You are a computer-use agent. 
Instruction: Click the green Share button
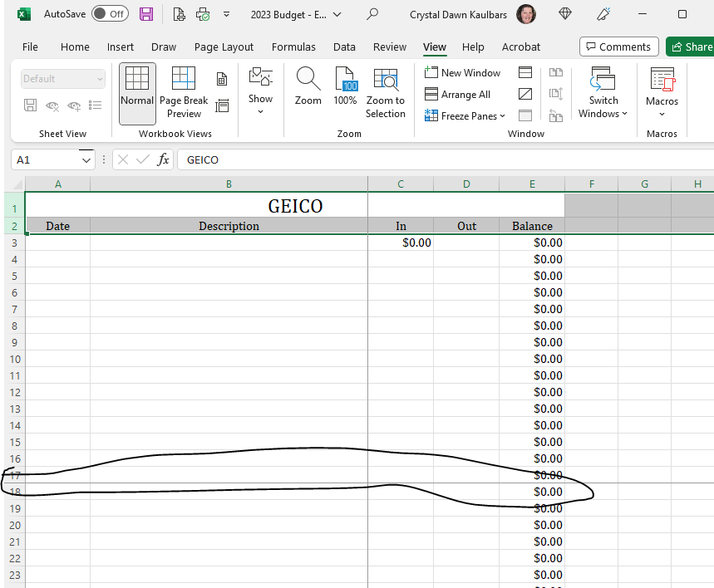(691, 47)
